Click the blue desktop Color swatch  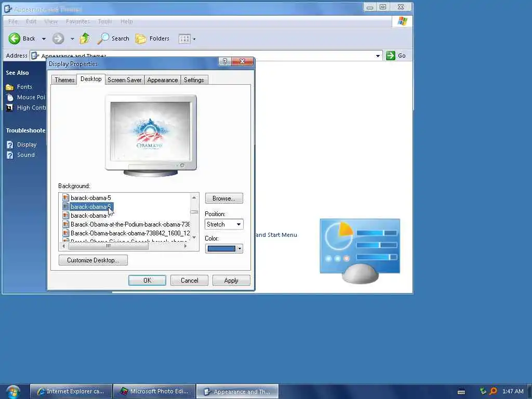(x=221, y=249)
